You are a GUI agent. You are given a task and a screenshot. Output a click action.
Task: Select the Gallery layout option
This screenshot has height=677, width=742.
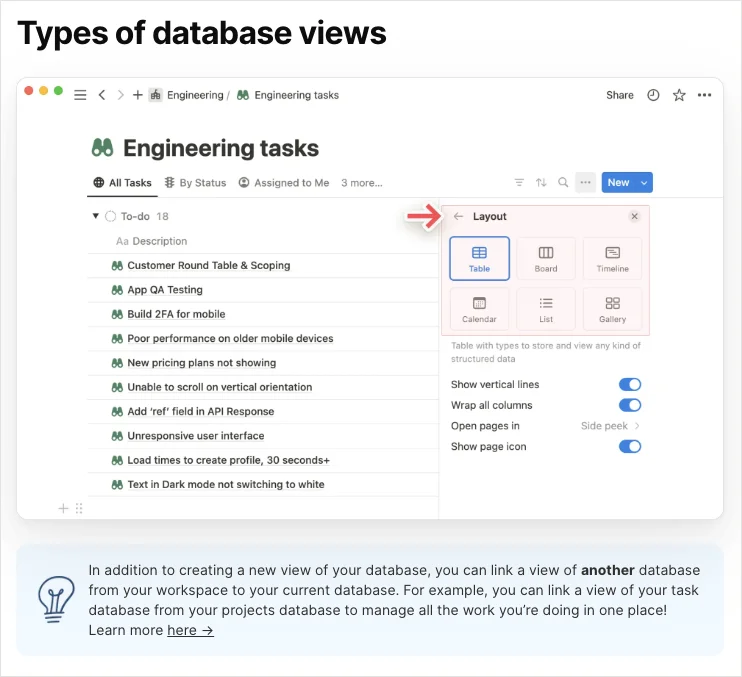(612, 309)
